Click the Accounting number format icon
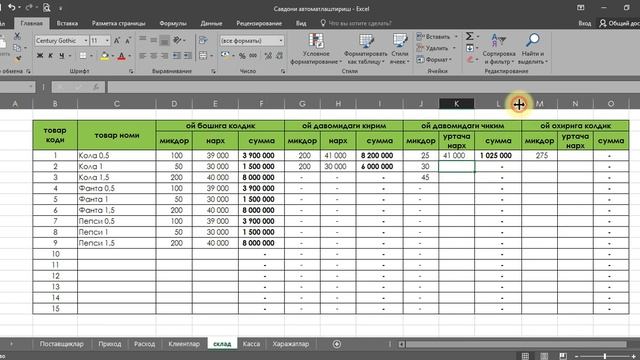This screenshot has width=640, height=360. tap(225, 56)
